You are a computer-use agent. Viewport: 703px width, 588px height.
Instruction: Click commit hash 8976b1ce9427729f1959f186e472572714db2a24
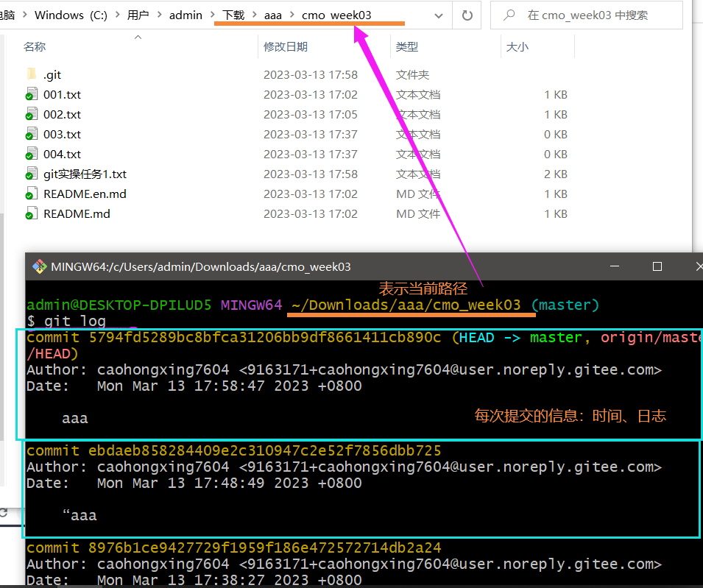[265, 548]
